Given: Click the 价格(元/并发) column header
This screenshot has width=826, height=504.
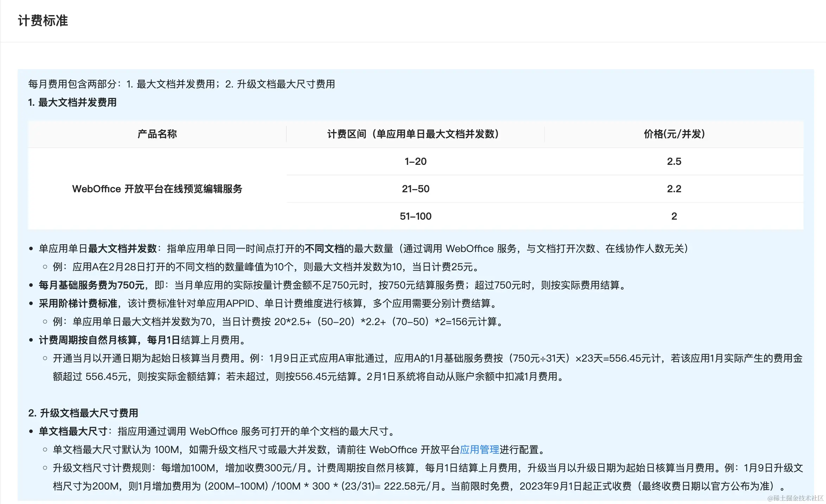Looking at the screenshot, I should (x=674, y=134).
